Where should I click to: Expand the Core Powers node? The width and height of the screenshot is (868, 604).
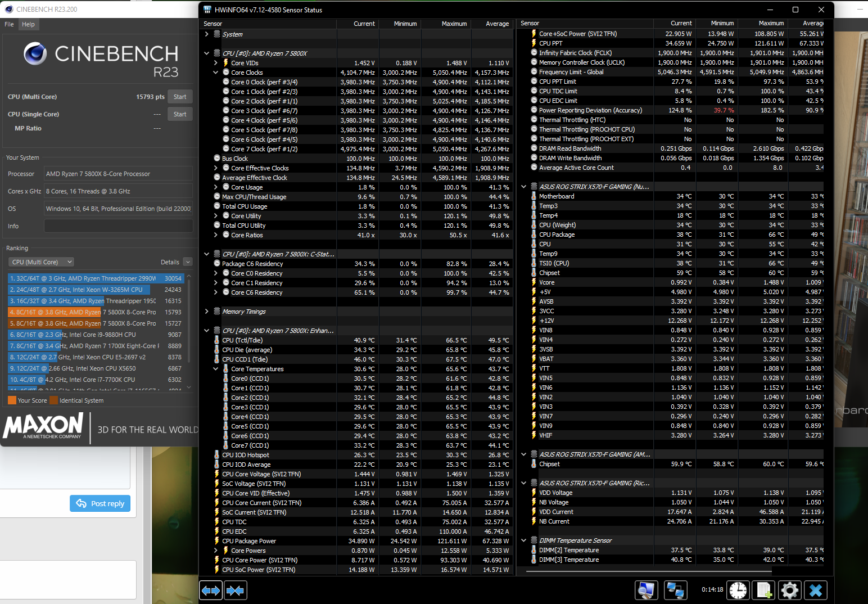(216, 551)
